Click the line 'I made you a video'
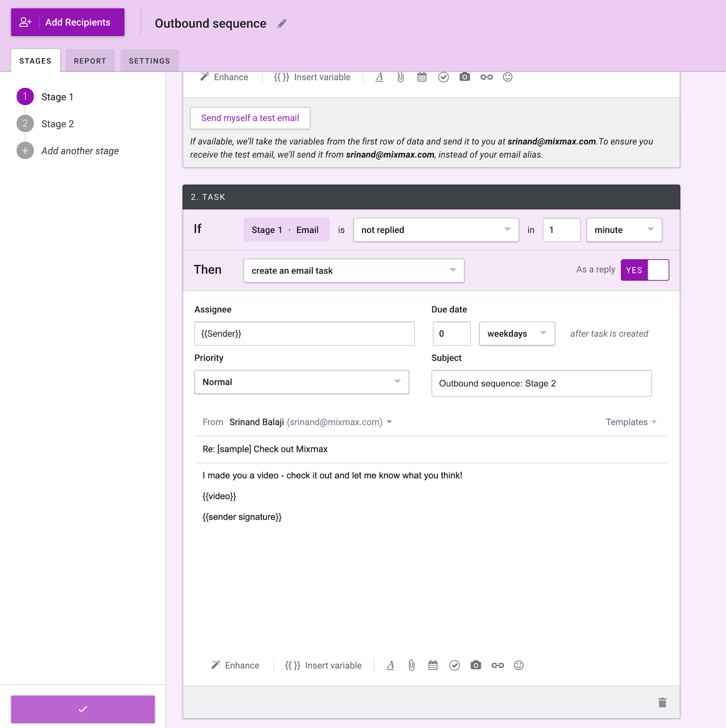The image size is (726, 728). click(332, 475)
